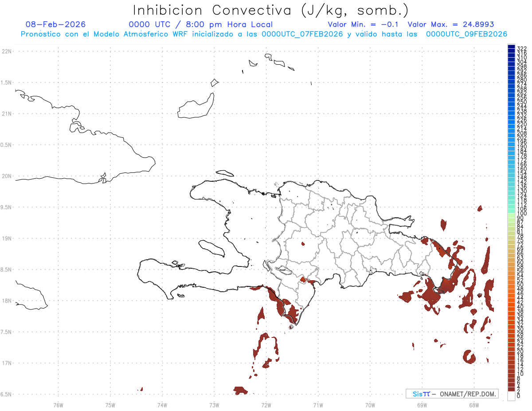Click the white 0 swatch in the legend

point(511,395)
